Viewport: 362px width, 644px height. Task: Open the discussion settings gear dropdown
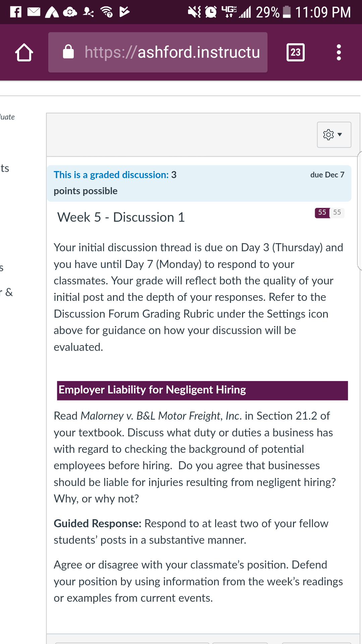tap(334, 135)
